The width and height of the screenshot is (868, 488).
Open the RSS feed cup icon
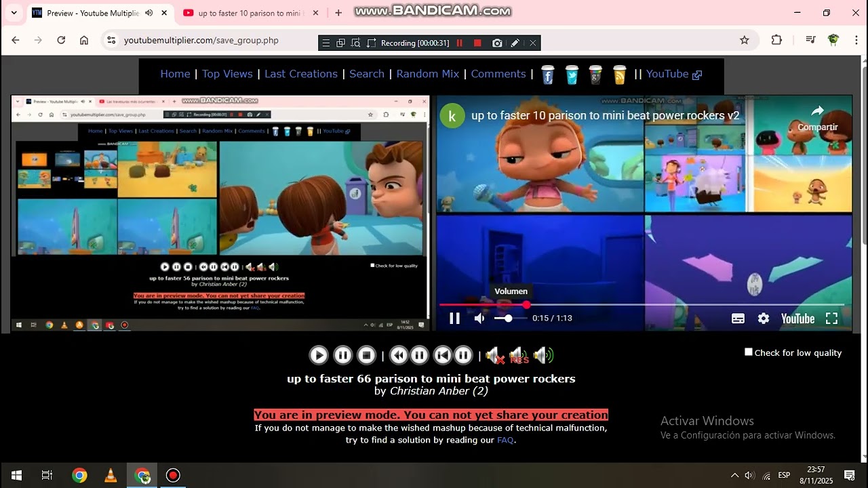pyautogui.click(x=619, y=75)
